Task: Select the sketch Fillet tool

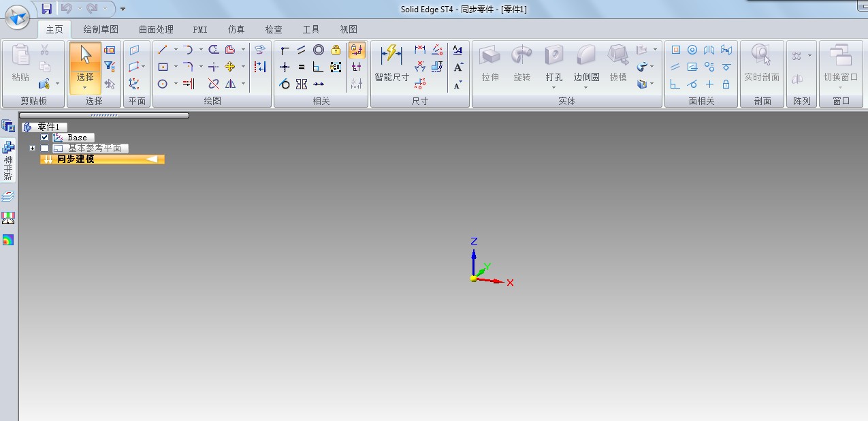Action: coord(188,67)
